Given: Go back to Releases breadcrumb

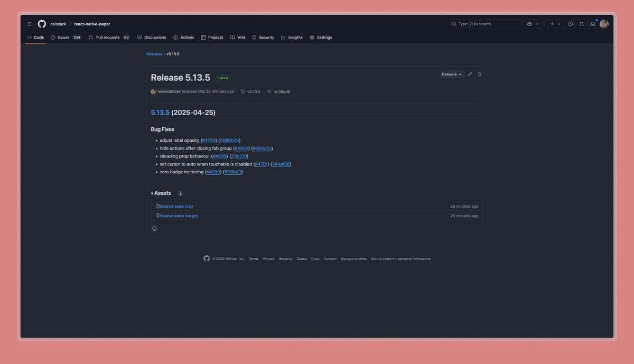Looking at the screenshot, I should click(154, 54).
